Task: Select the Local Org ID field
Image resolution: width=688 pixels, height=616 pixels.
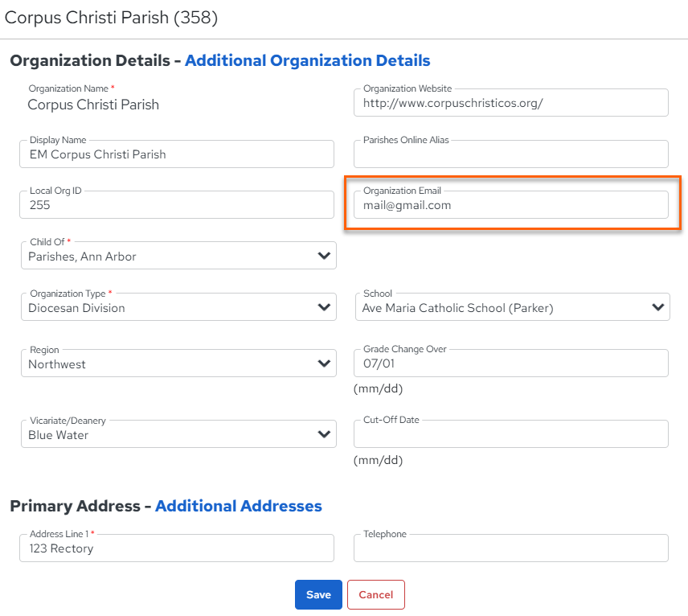Action: (x=177, y=204)
